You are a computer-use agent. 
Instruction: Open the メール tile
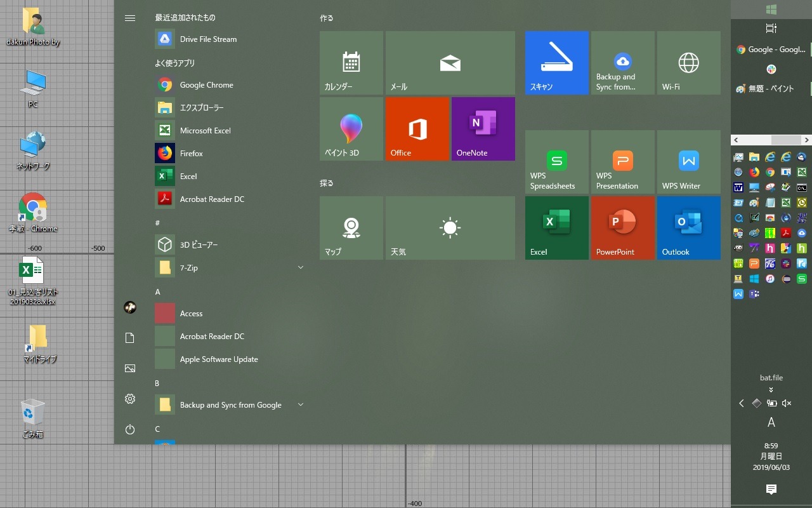tap(450, 63)
